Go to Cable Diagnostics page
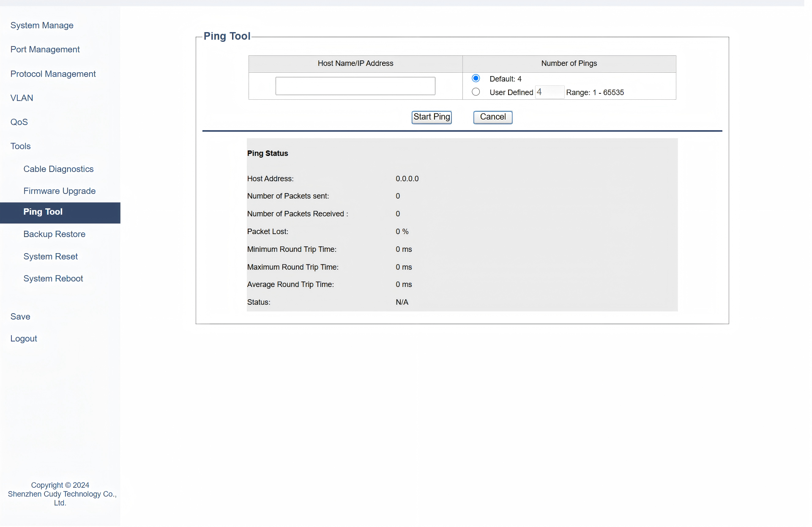812x527 pixels. point(58,169)
